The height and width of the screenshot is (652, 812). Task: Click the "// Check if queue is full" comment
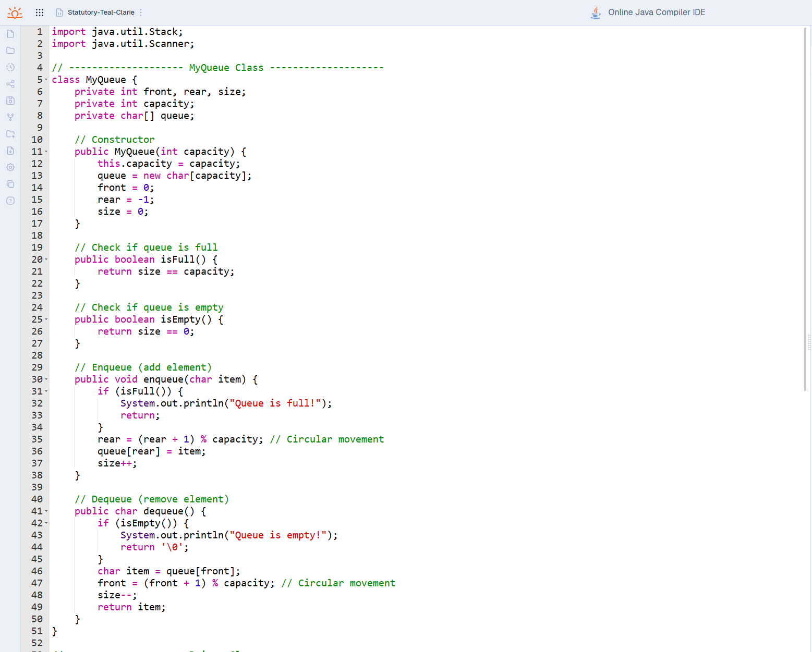pos(146,248)
